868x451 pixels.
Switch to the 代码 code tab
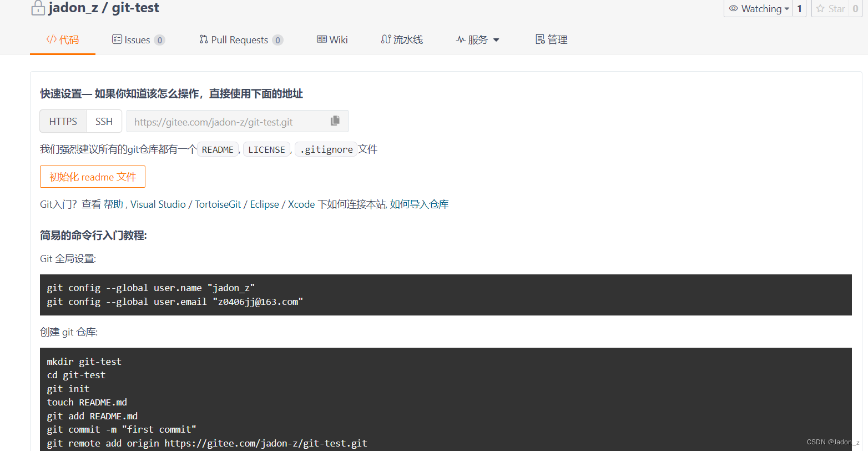63,39
